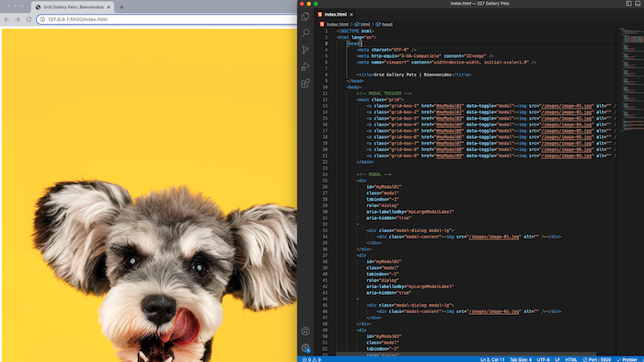Viewport: 644px width, 362px height.
Task: Toggle the panel layout icon
Action: (638, 4)
